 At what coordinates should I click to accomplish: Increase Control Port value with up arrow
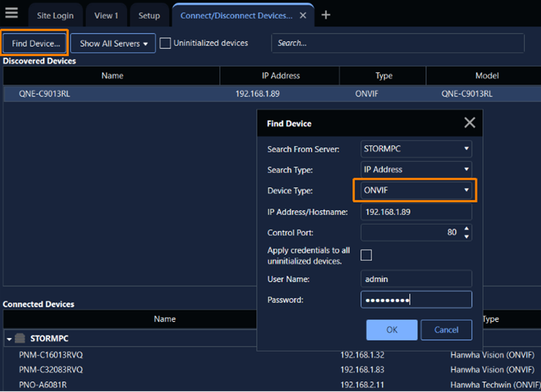point(466,228)
